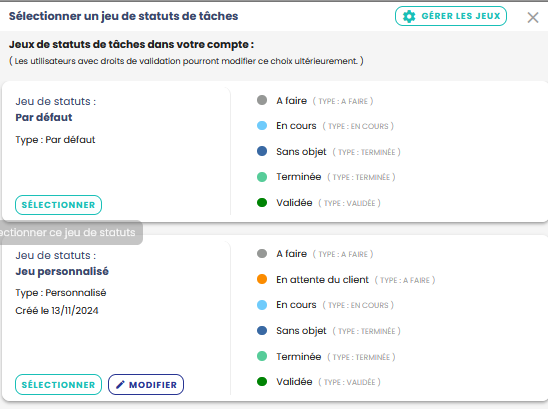Select the Jeu personnalisé status set
The width and height of the screenshot is (548, 409).
point(58,385)
